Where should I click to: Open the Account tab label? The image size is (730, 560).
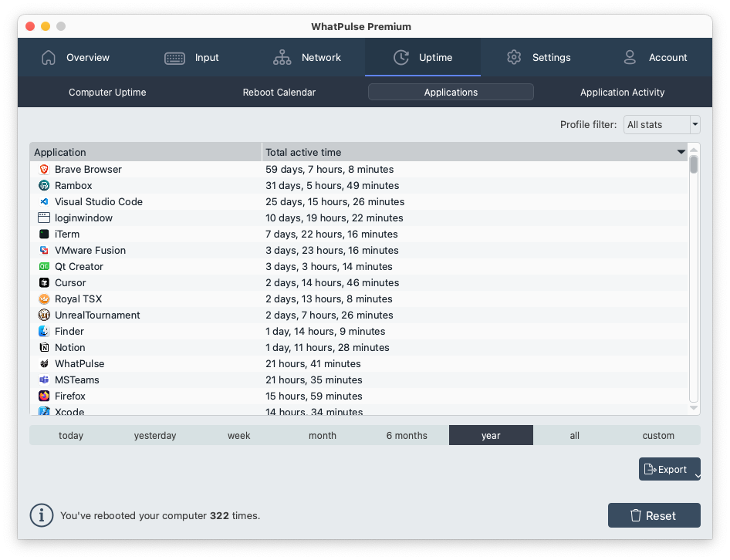668,58
